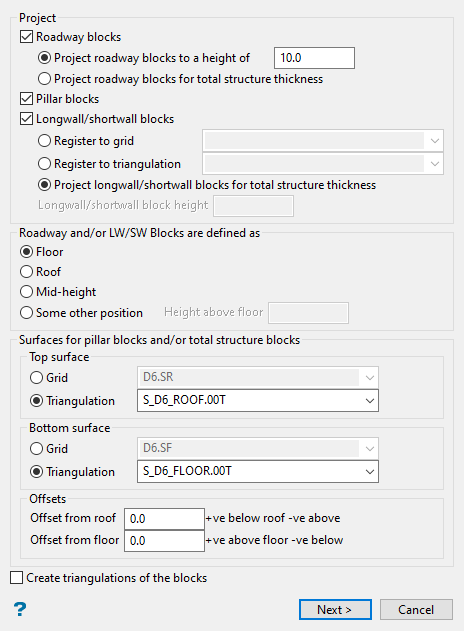Image resolution: width=464 pixels, height=631 pixels.
Task: Click the roadway height field showing 10.0
Action: coord(314,58)
